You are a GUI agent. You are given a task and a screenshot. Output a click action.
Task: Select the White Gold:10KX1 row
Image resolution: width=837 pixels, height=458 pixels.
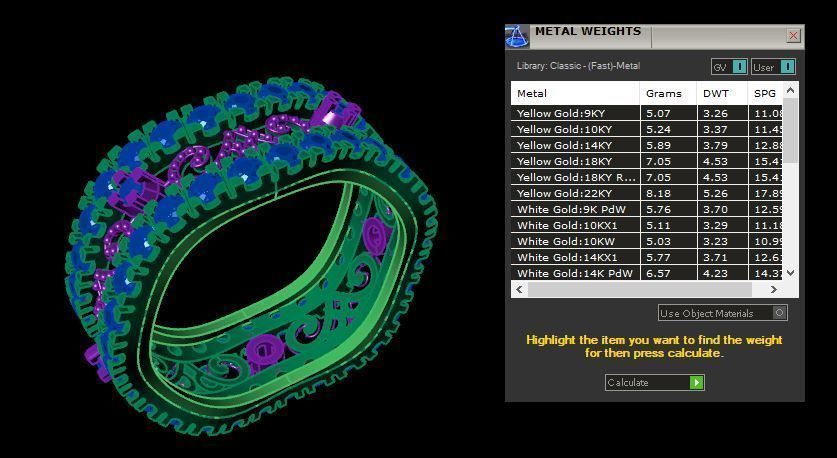coord(647,225)
